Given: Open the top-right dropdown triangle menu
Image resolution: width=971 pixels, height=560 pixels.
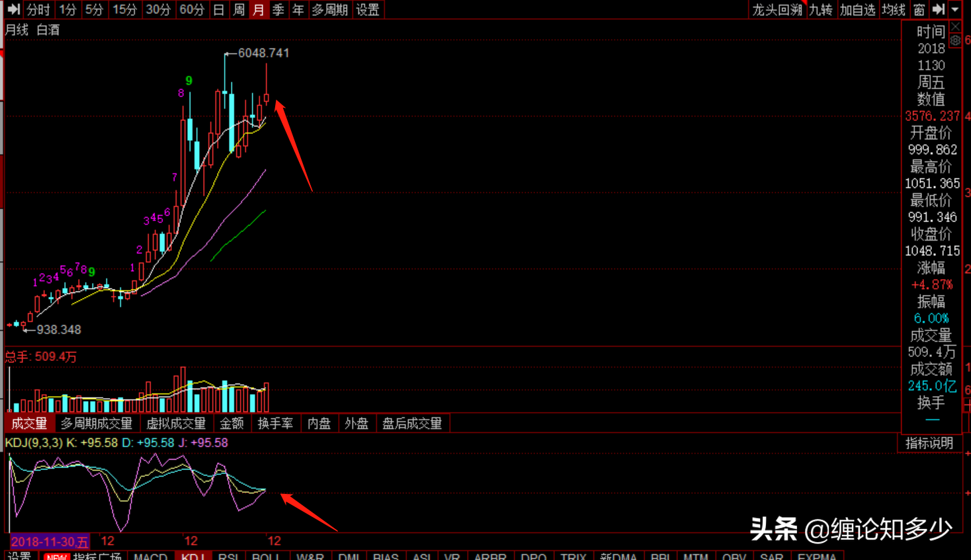Looking at the screenshot, I should point(955,9).
